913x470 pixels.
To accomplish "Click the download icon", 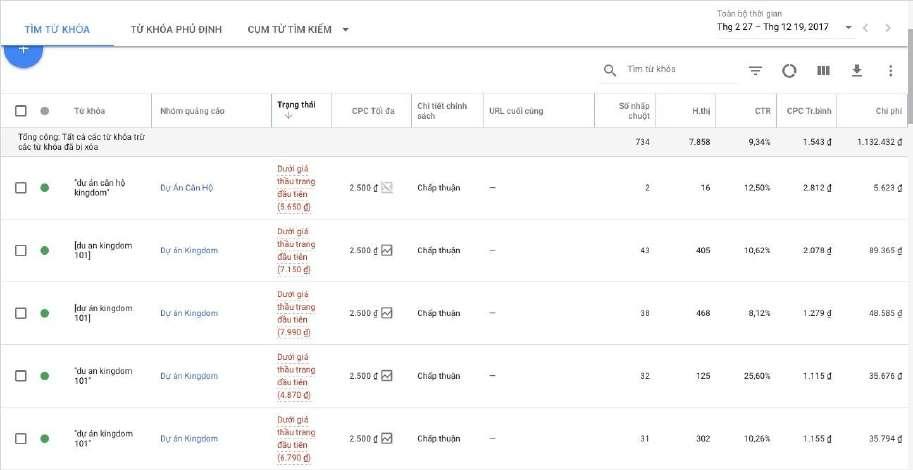I will click(x=857, y=70).
